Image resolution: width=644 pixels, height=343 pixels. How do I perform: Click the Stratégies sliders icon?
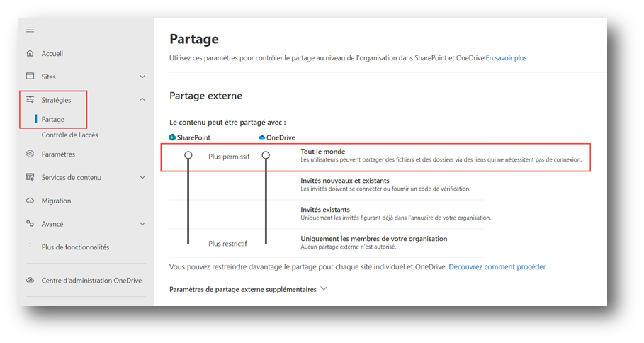30,99
